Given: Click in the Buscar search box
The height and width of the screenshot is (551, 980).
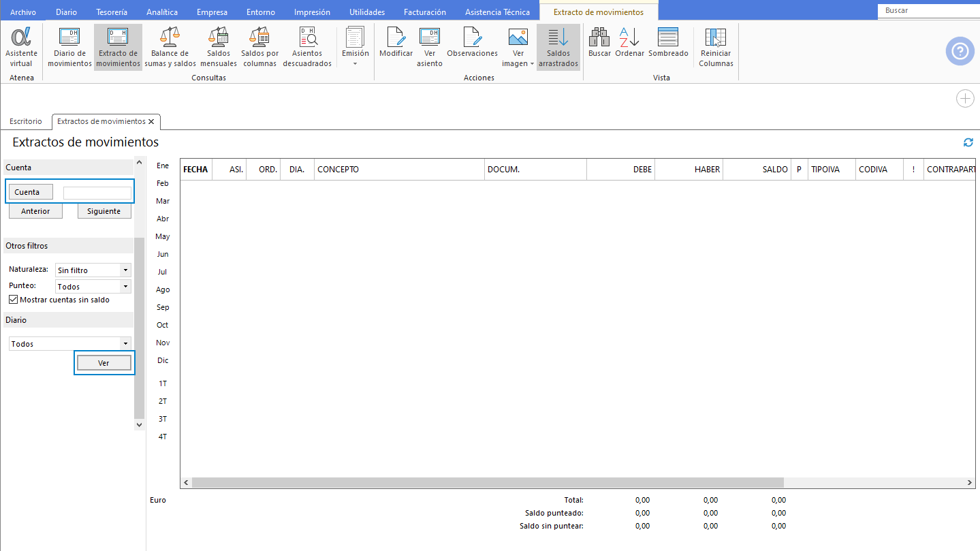Looking at the screenshot, I should pyautogui.click(x=928, y=10).
